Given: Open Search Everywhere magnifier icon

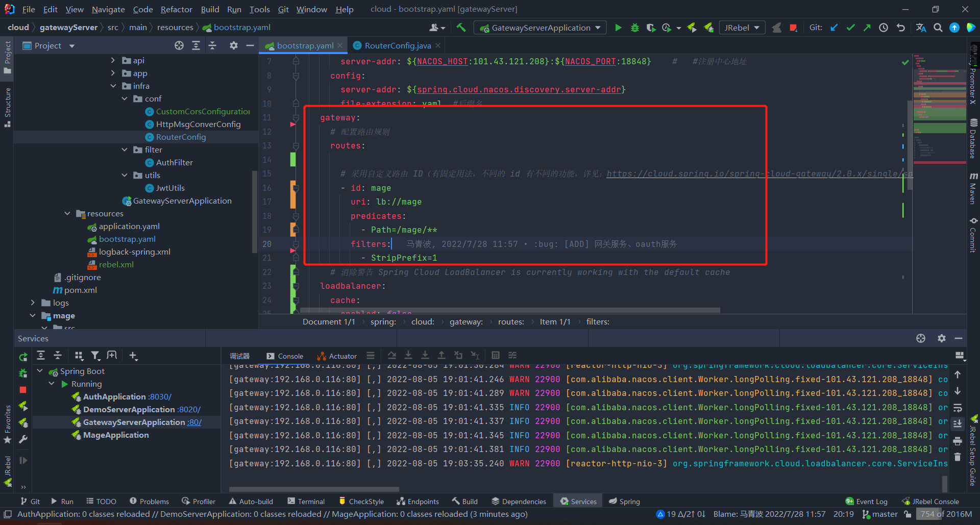Looking at the screenshot, I should coord(938,28).
